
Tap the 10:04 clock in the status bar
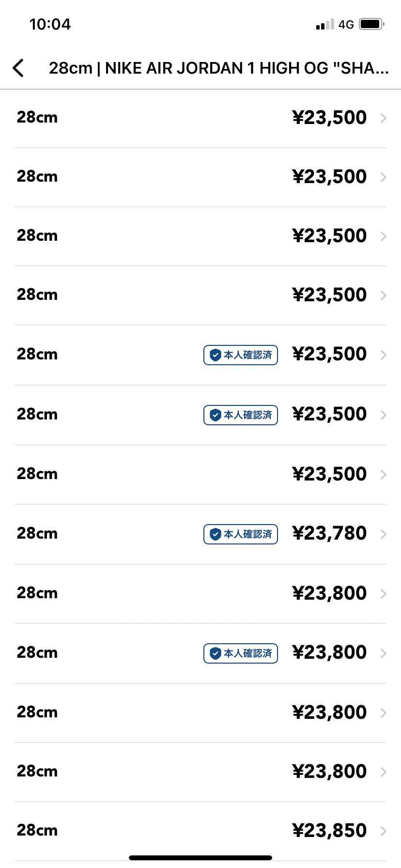pos(50,24)
